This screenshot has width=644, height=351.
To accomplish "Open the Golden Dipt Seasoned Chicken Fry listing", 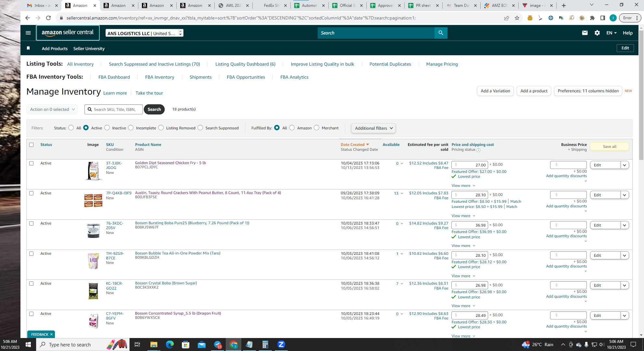I will coord(170,163).
